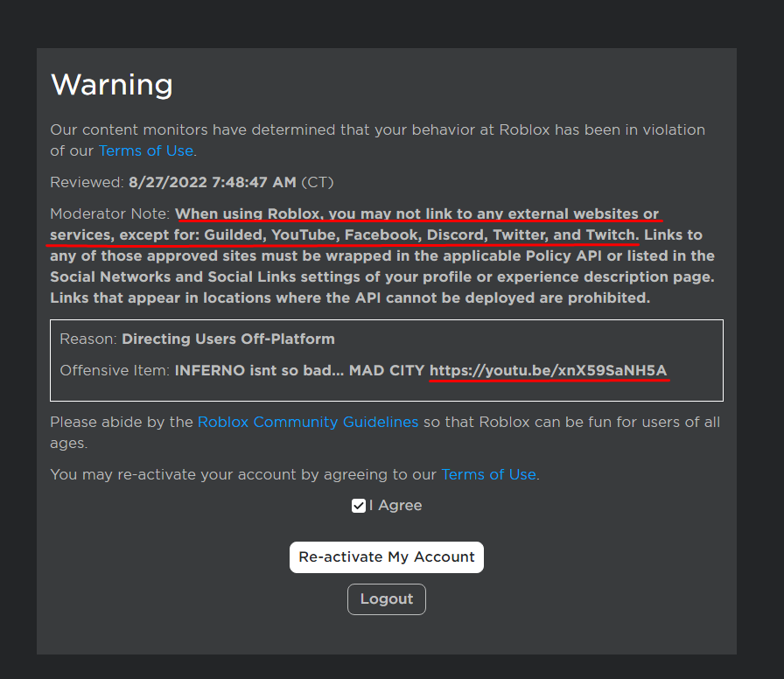Click the I Agree label text
The height and width of the screenshot is (679, 784).
coord(394,506)
